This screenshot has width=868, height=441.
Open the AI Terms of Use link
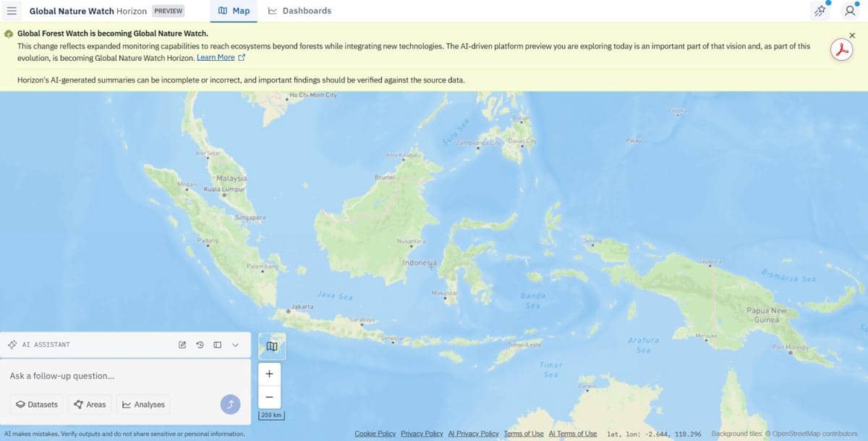tap(573, 434)
